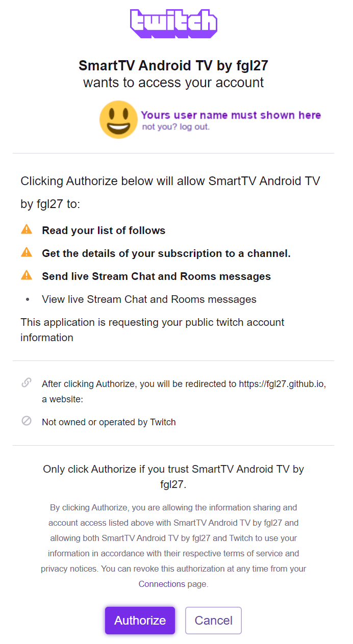Image resolution: width=353 pixels, height=644 pixels.
Task: Click the prohibited circle icon near Not owned
Action: click(27, 421)
